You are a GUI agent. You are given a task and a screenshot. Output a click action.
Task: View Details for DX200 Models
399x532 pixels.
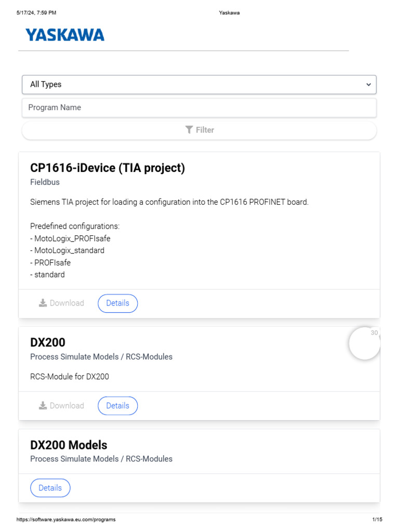click(50, 488)
